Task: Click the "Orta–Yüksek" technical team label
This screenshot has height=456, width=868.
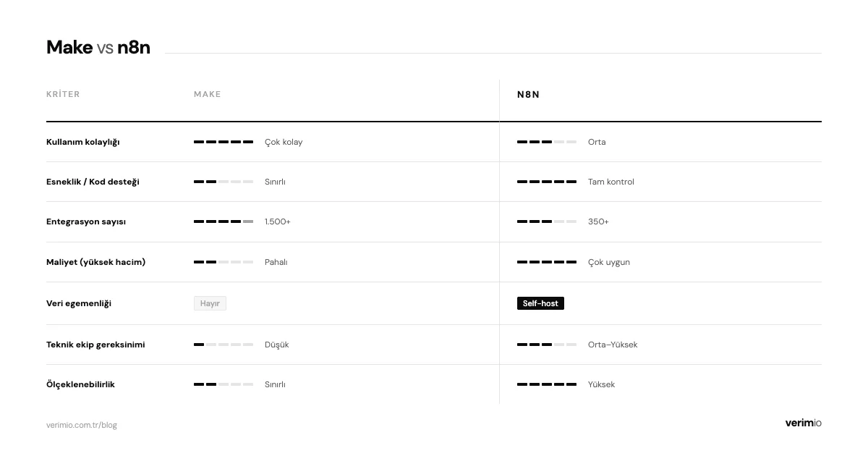Action: [613, 345]
